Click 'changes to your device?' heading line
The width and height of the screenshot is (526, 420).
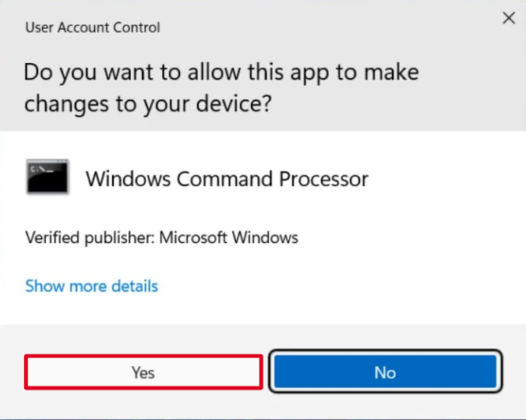(x=147, y=104)
